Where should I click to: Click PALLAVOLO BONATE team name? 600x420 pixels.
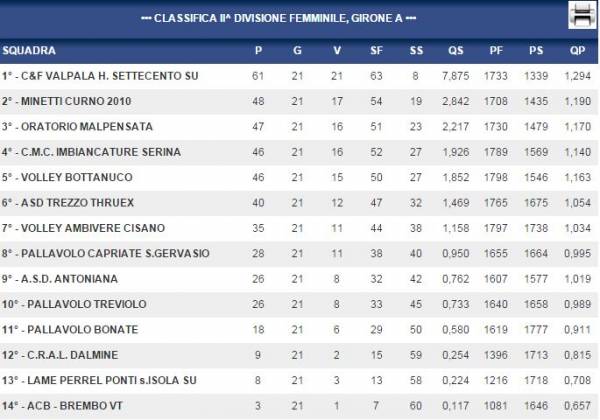(x=83, y=330)
